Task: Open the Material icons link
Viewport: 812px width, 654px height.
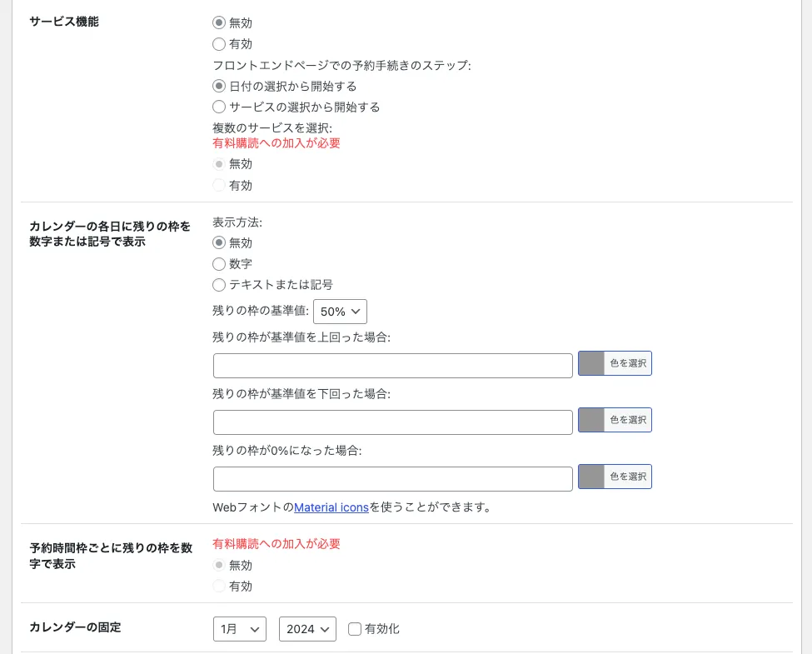Action: click(x=331, y=507)
